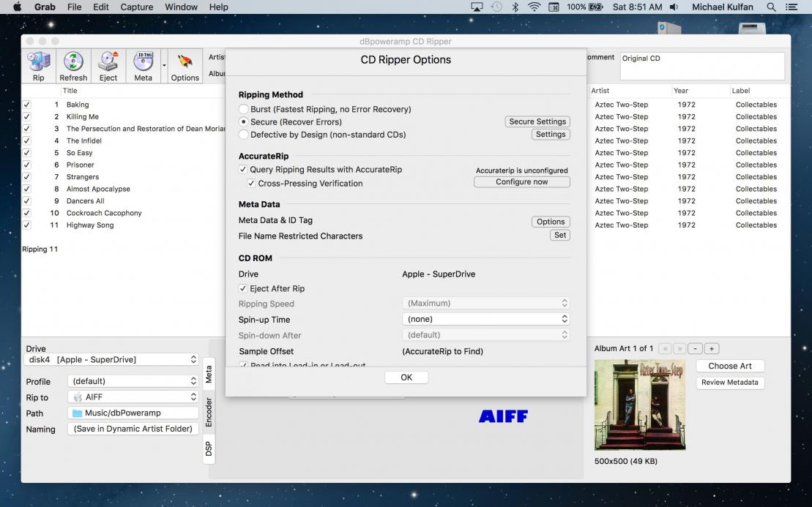The height and width of the screenshot is (507, 812).
Task: Open the Spin-up Time dropdown
Action: [x=485, y=319]
